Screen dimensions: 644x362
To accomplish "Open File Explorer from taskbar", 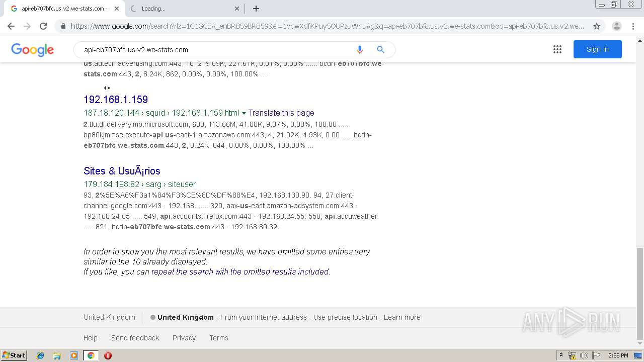I will click(x=57, y=355).
